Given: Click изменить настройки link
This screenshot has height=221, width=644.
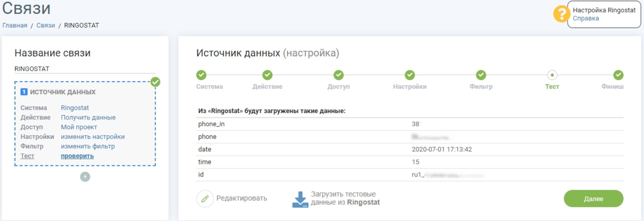Looking at the screenshot, I should pos(93,137).
